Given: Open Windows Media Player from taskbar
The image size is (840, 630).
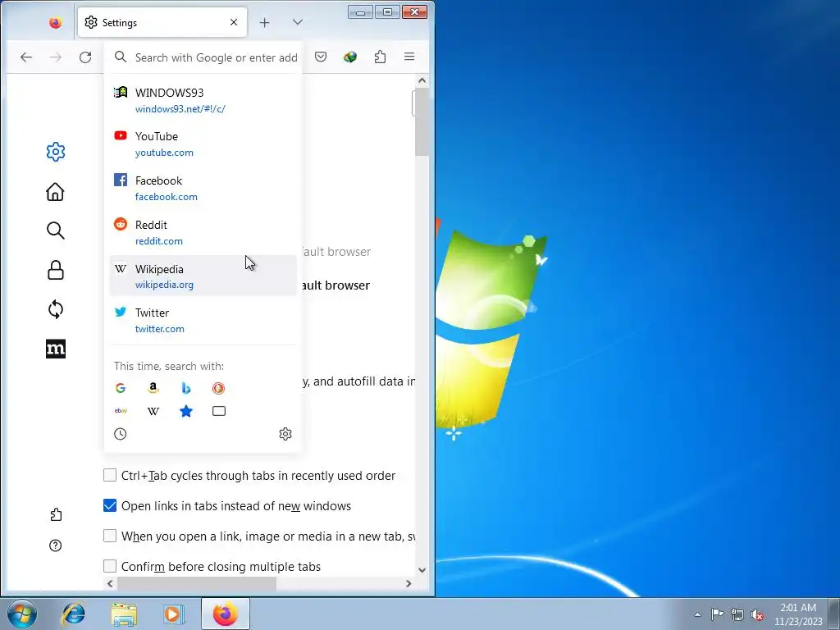Looking at the screenshot, I should [x=173, y=614].
